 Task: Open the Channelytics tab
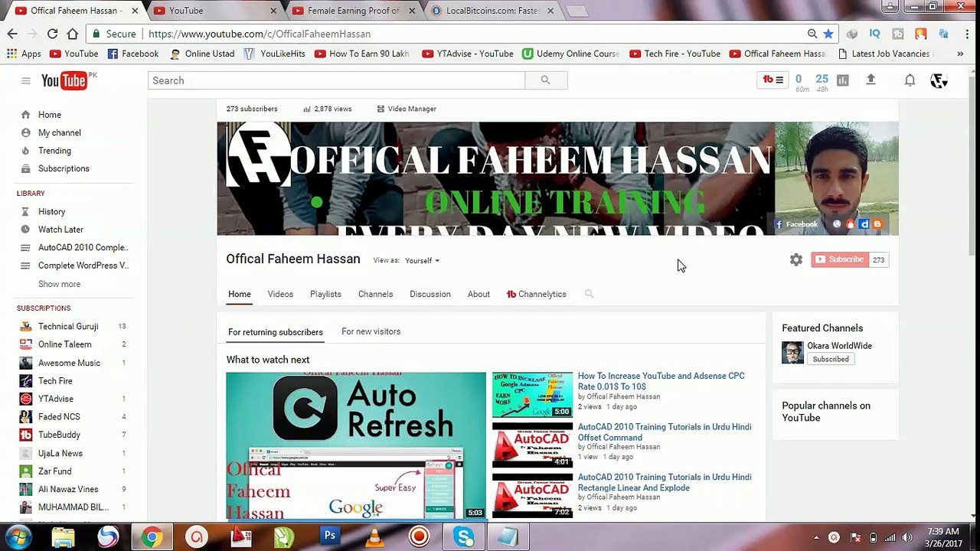pyautogui.click(x=537, y=294)
